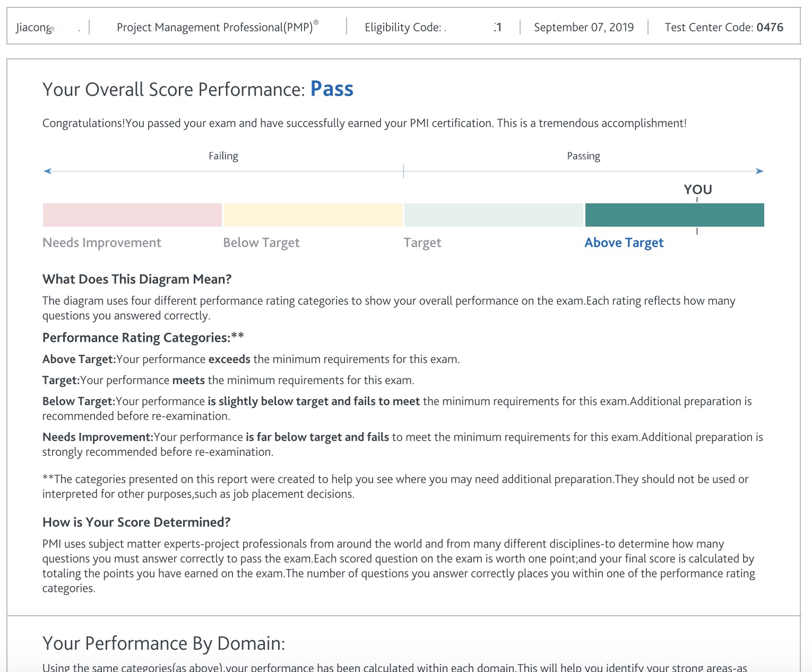Viewport: 812px width, 672px height.
Task: Click Test Center Code: 0476
Action: click(724, 28)
